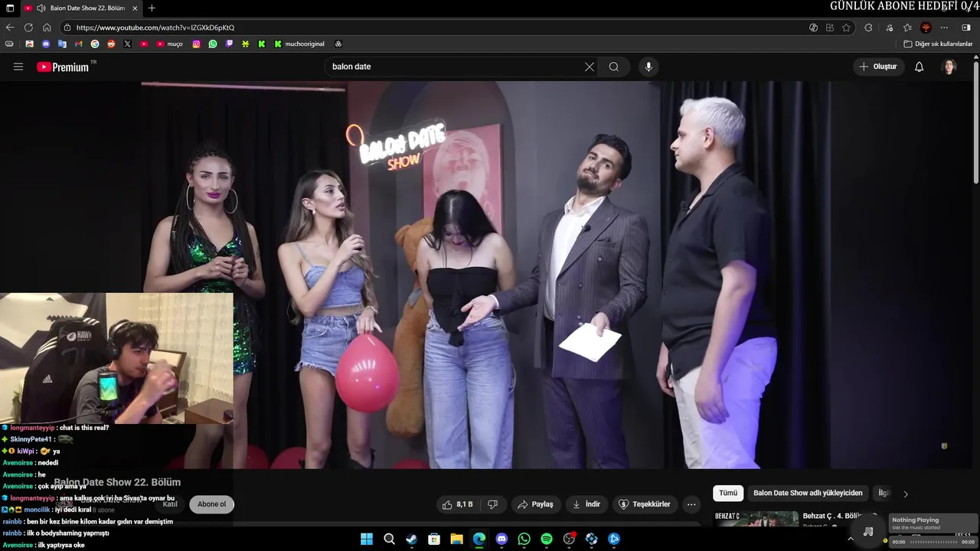Screen dimensions: 980x551
Task: Expand 'Diğer sık kullanılanlar' bookmarks folder
Action: pos(939,44)
